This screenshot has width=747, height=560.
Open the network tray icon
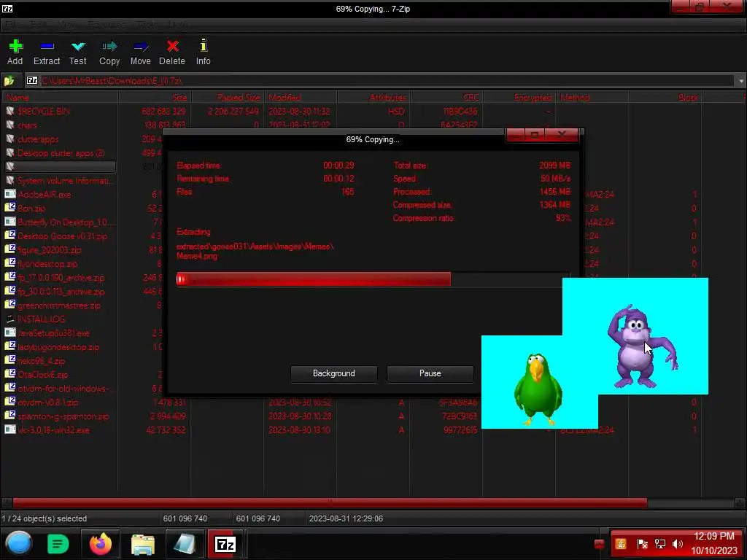click(x=659, y=544)
